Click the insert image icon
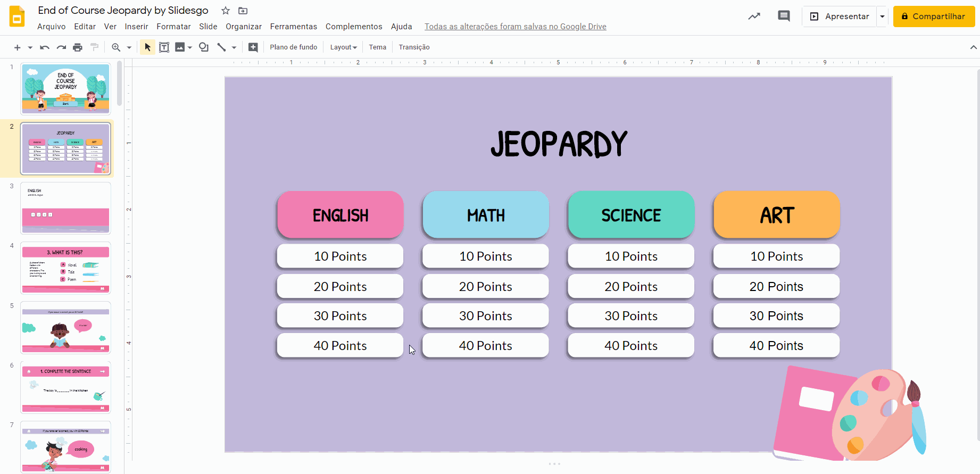Screen dimensions: 980x474 (x=180, y=47)
